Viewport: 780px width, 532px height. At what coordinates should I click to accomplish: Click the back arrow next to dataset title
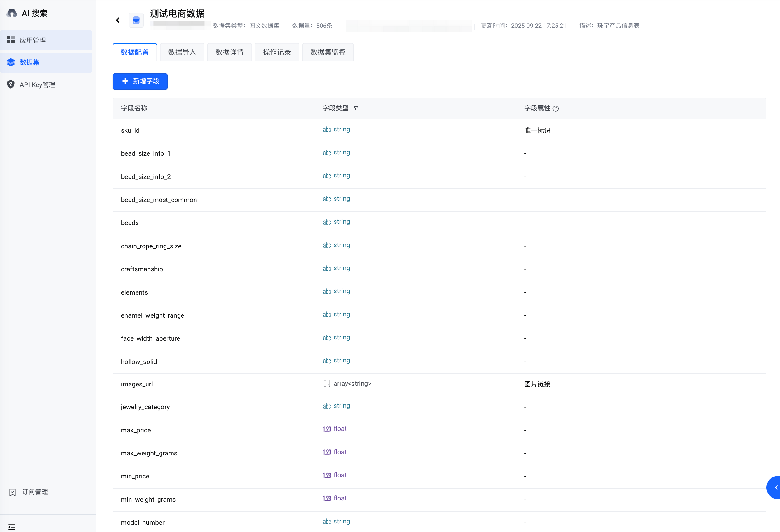[118, 20]
